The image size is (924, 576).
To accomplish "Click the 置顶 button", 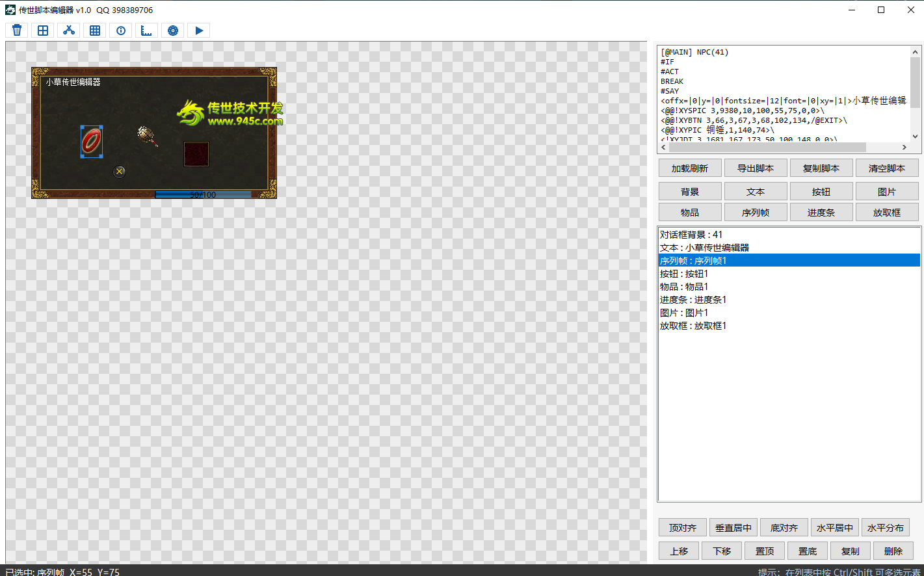I will tap(765, 551).
